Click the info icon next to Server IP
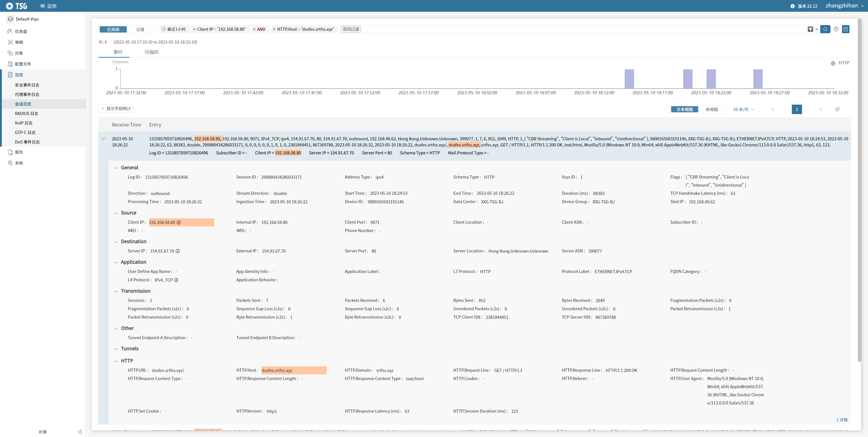Image resolution: width=868 pixels, height=437 pixels. [x=178, y=251]
